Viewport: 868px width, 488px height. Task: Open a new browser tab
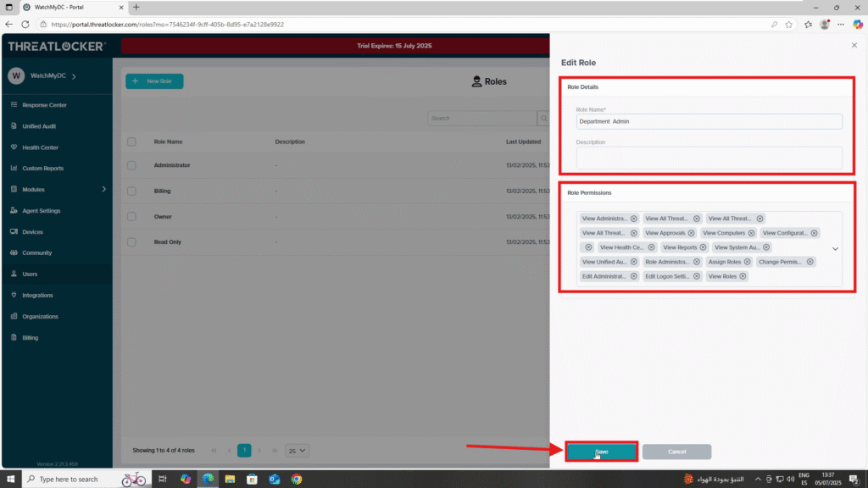(x=136, y=7)
